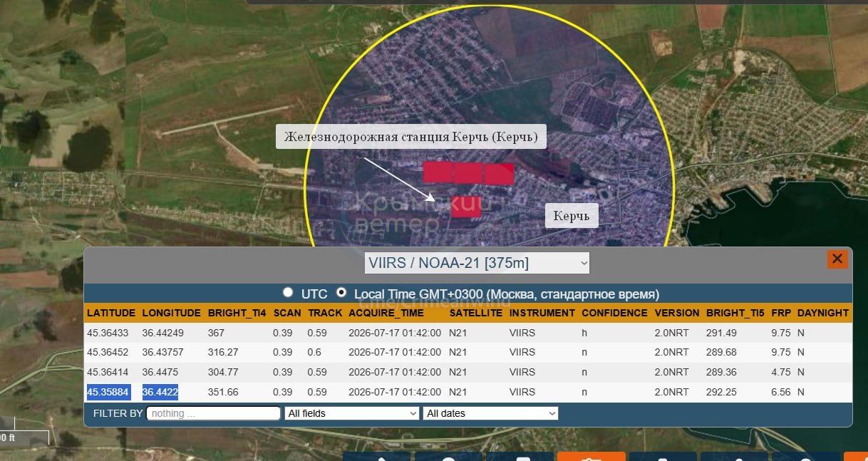This screenshot has width=868, height=461.
Task: Select brightness value 351.66
Action: 223,392
